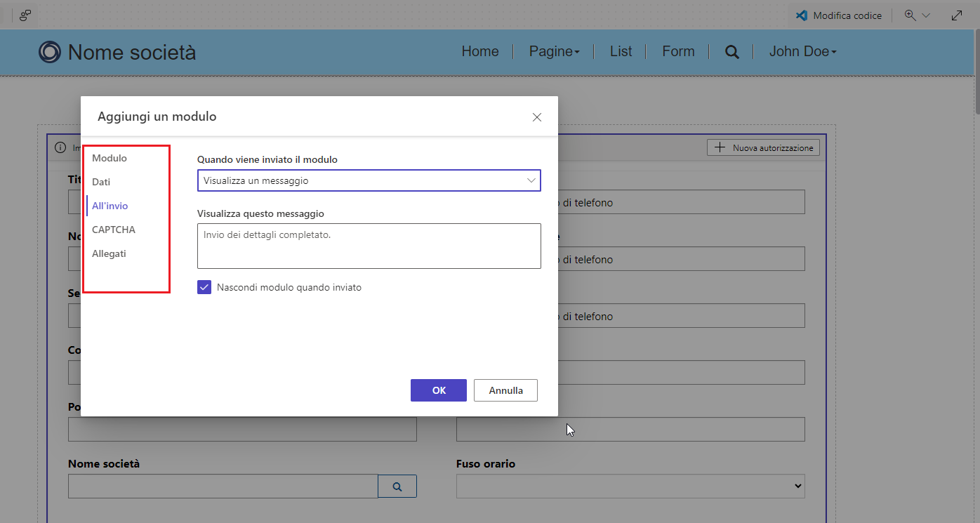Switch to the Dati tab
This screenshot has height=523, width=980.
[x=101, y=182]
